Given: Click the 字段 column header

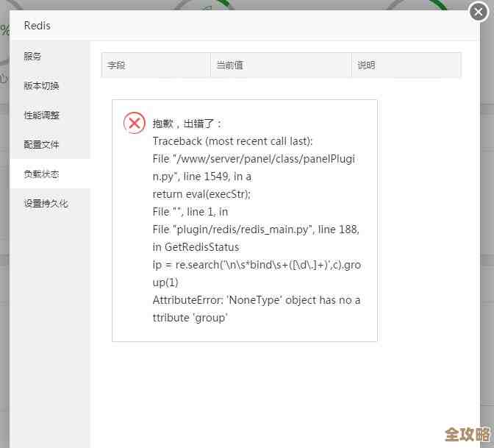Looking at the screenshot, I should tap(155, 65).
